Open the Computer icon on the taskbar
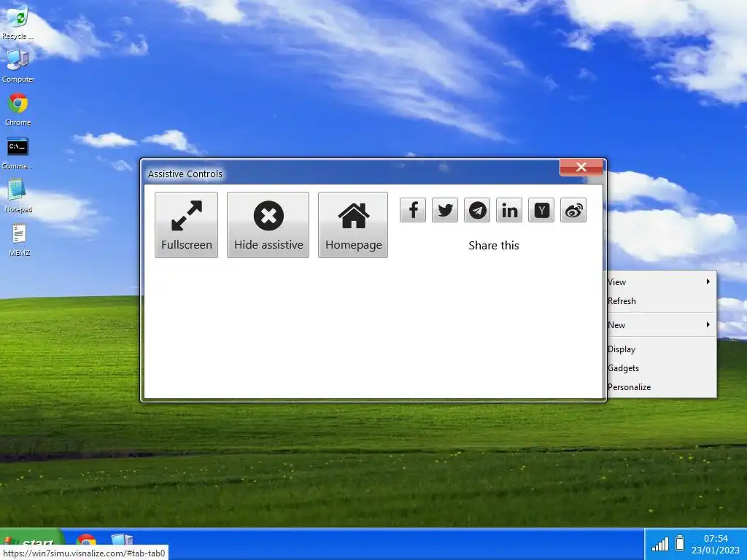This screenshot has height=560, width=747. pos(122,541)
